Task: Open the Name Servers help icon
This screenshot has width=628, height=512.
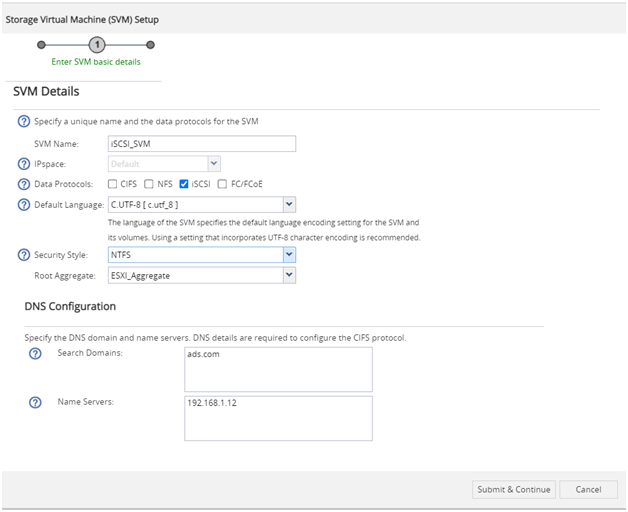Action: coord(35,402)
